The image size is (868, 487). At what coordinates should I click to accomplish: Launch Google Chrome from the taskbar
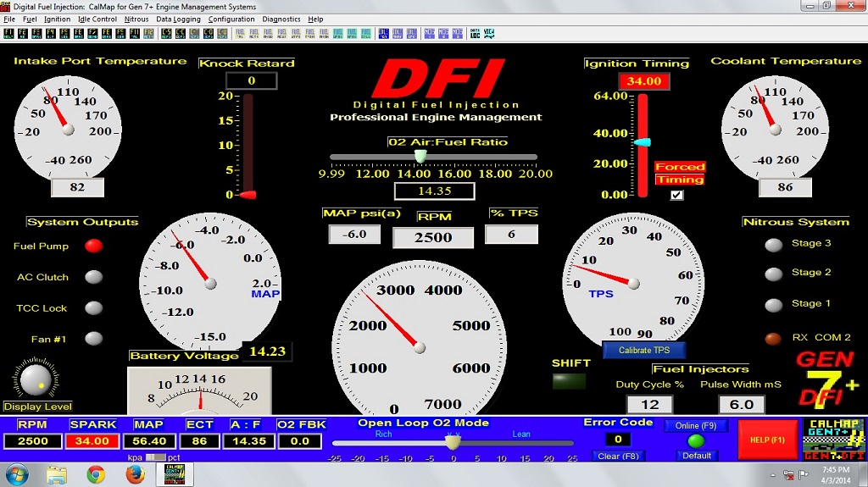click(x=96, y=475)
